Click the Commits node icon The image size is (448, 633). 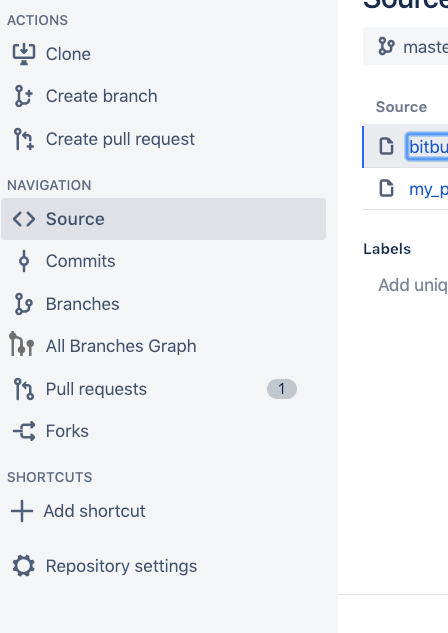pyautogui.click(x=24, y=261)
